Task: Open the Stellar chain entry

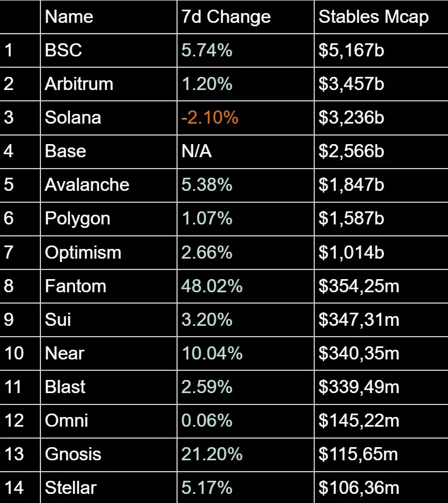Action: (x=71, y=488)
